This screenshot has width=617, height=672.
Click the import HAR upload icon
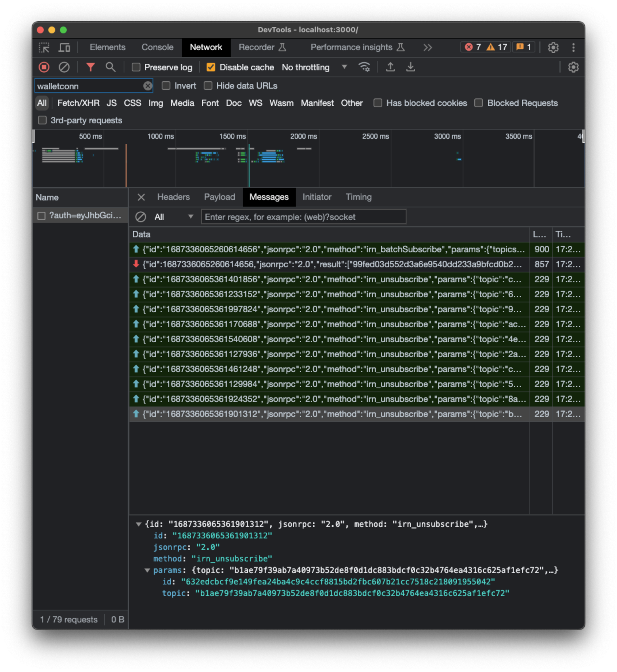coord(390,67)
